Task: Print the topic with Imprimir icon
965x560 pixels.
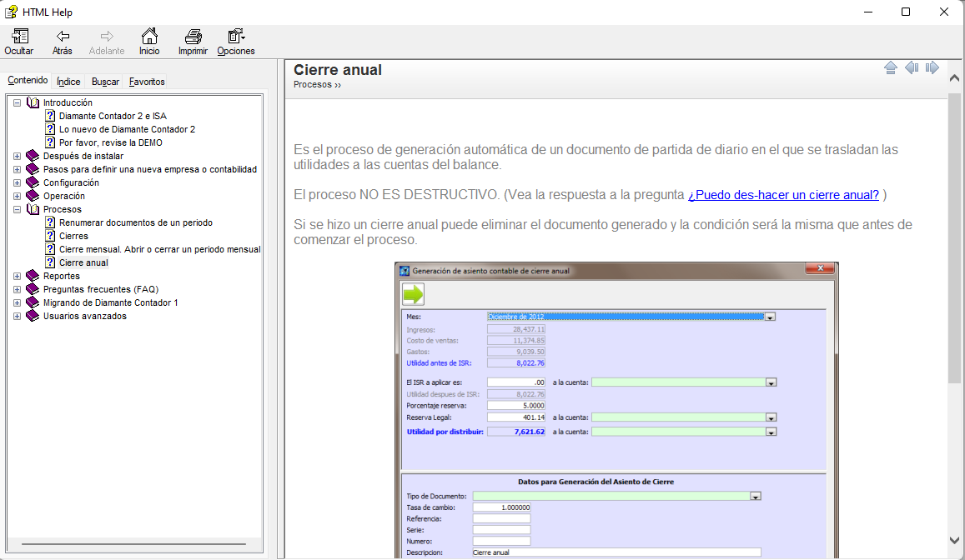Action: coord(193,37)
